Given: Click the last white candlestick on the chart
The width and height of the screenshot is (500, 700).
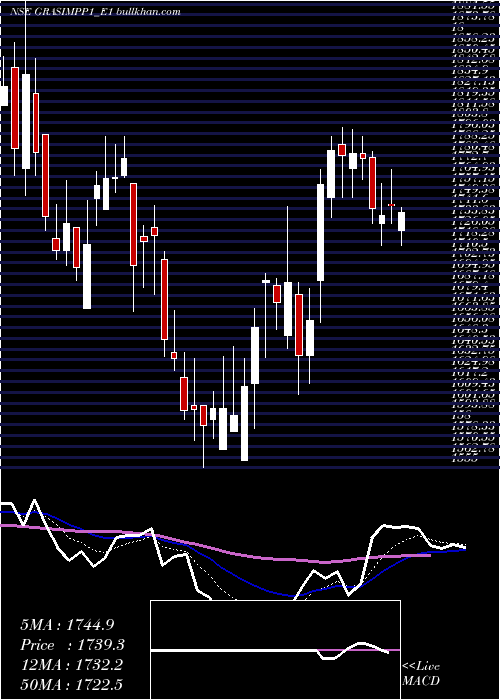Looking at the screenshot, I should click(401, 221).
